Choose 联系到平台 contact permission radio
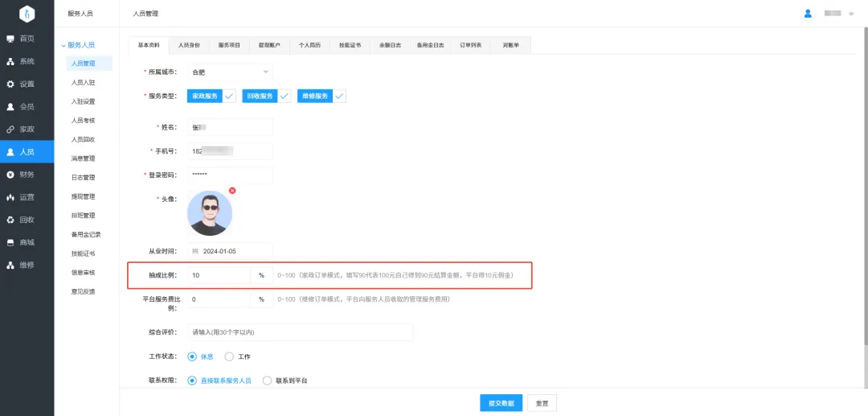Image resolution: width=868 pixels, height=416 pixels. 268,381
